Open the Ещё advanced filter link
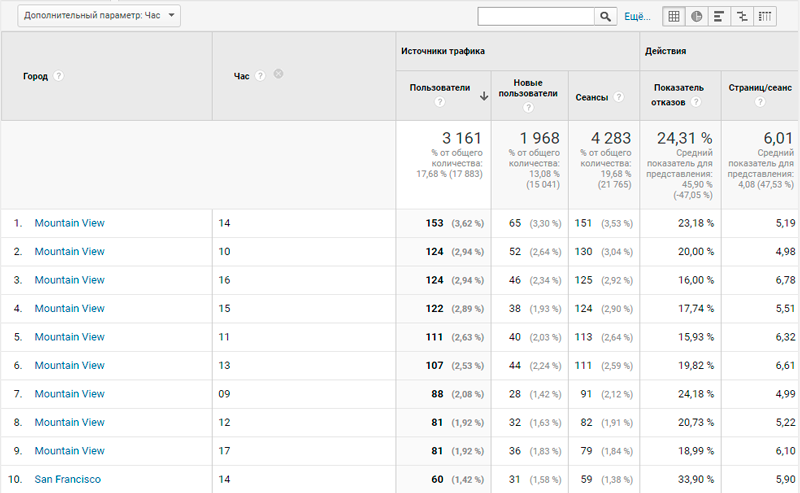 pyautogui.click(x=637, y=17)
